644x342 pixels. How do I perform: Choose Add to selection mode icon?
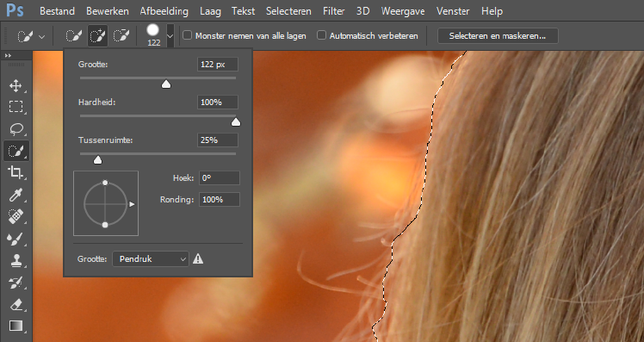(x=97, y=36)
